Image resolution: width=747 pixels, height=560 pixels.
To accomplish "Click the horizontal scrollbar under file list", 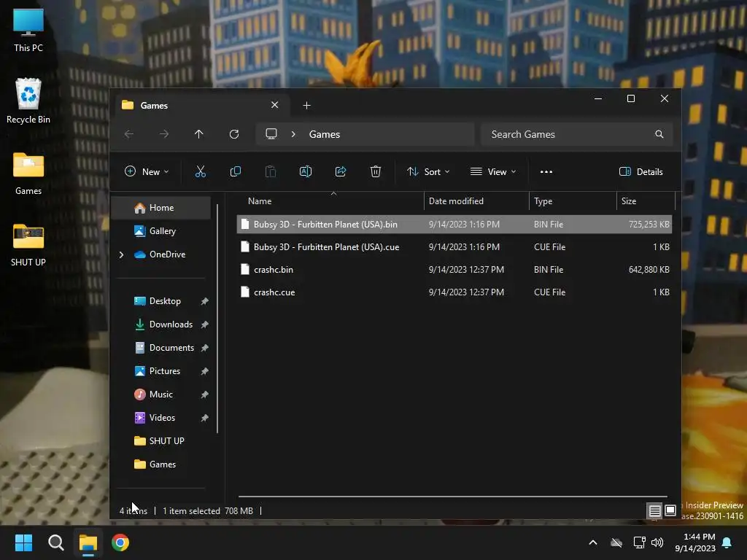I will (452, 497).
